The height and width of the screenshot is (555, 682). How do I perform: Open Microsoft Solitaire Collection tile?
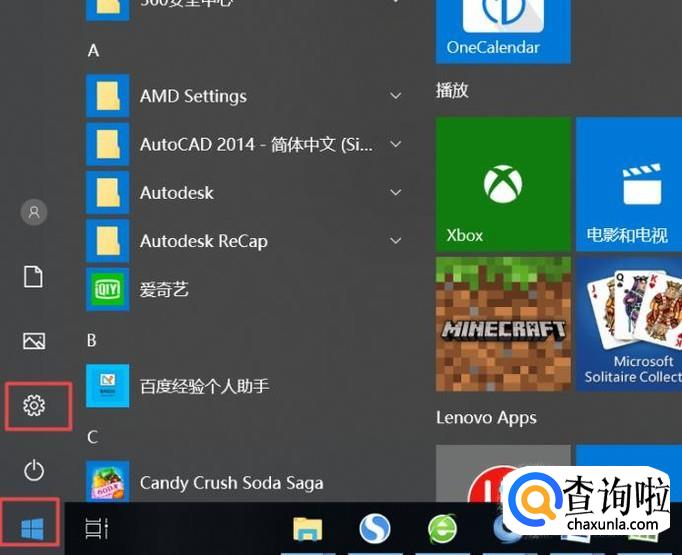point(629,324)
